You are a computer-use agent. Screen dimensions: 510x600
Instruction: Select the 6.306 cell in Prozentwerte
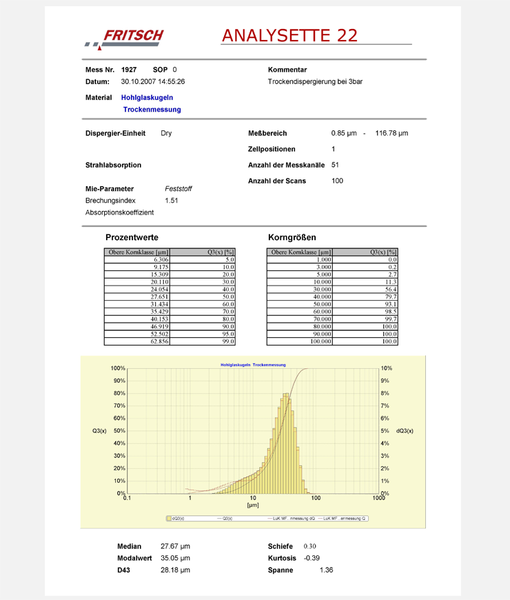(x=137, y=259)
